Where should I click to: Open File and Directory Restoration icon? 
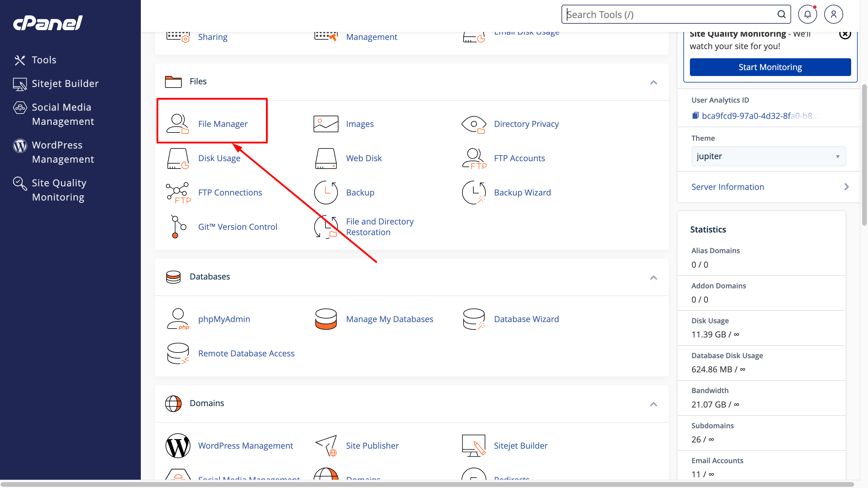[x=325, y=227]
